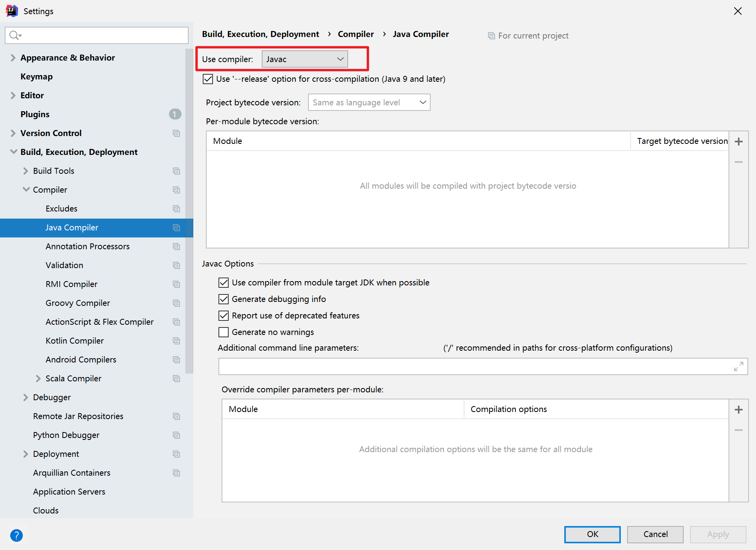This screenshot has width=756, height=550.
Task: Expand the Scala Compiler tree node
Action: coord(38,379)
